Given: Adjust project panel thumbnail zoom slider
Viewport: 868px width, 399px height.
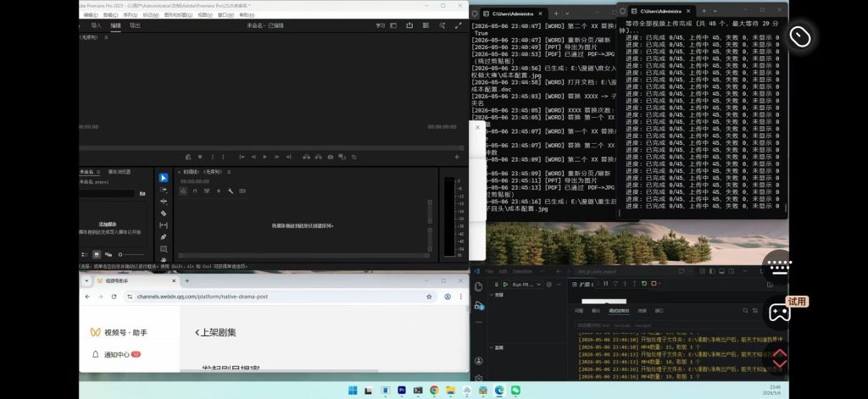Looking at the screenshot, I should pyautogui.click(x=131, y=254).
